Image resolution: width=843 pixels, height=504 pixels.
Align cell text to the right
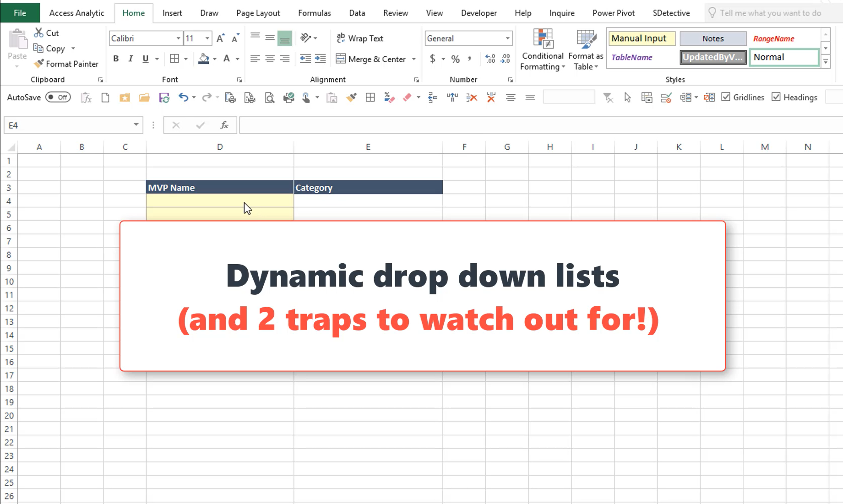pos(285,59)
